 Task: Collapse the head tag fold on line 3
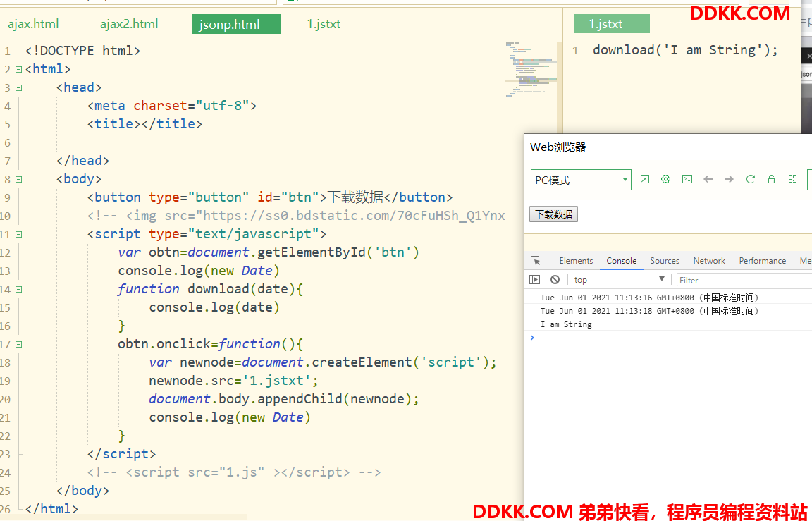18,88
